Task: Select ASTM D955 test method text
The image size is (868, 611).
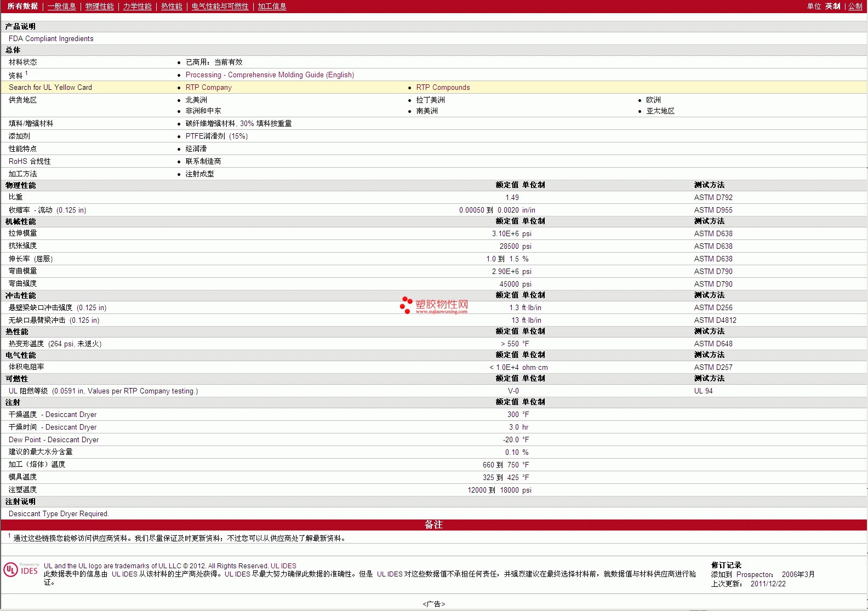Action: (x=713, y=210)
